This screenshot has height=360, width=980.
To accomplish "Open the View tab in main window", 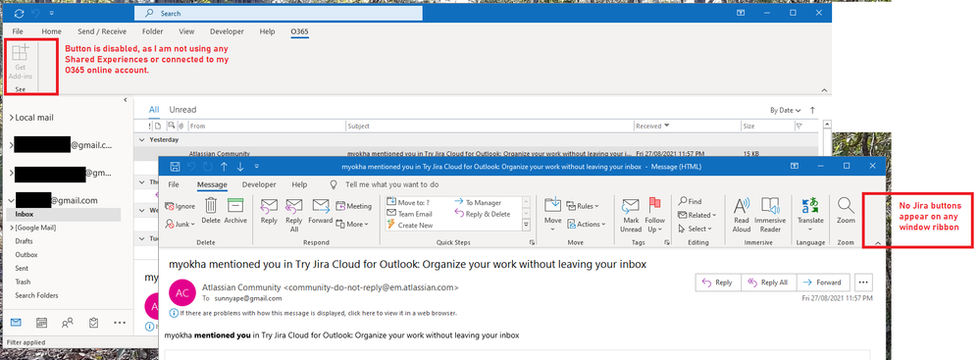I will tap(186, 31).
